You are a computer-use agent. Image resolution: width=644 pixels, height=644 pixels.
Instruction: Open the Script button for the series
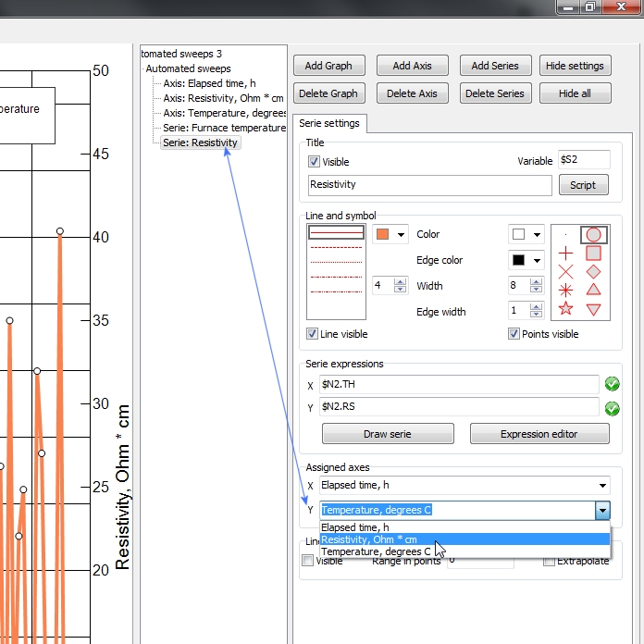583,185
